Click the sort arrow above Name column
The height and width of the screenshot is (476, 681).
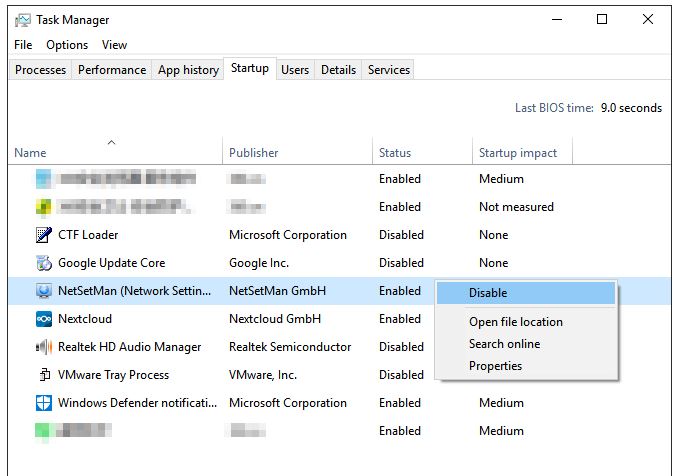112,142
